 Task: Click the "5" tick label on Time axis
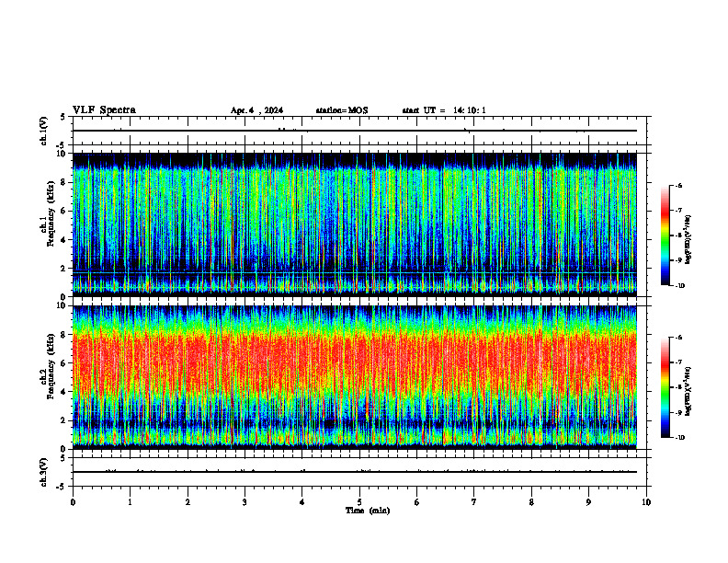point(359,502)
